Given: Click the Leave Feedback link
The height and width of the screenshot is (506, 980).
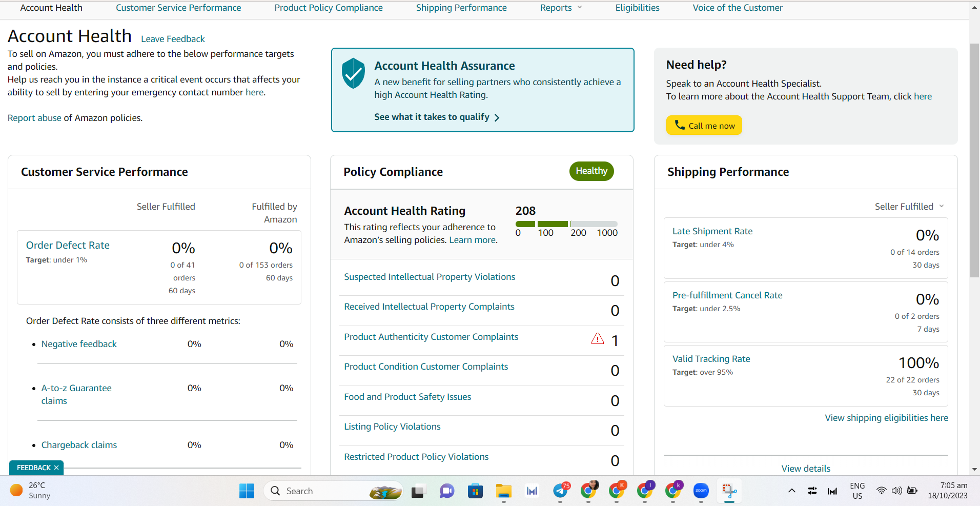Looking at the screenshot, I should [x=173, y=39].
